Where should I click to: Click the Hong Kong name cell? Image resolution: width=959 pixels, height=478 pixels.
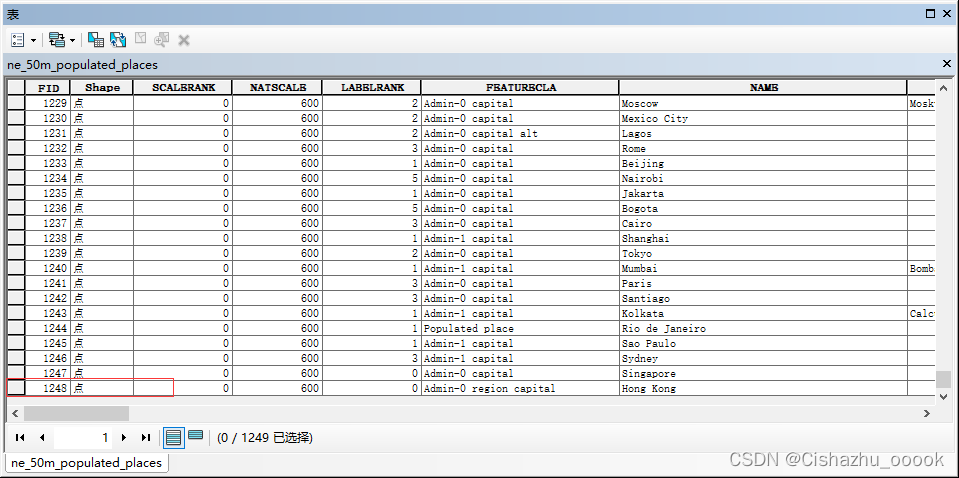click(x=763, y=388)
